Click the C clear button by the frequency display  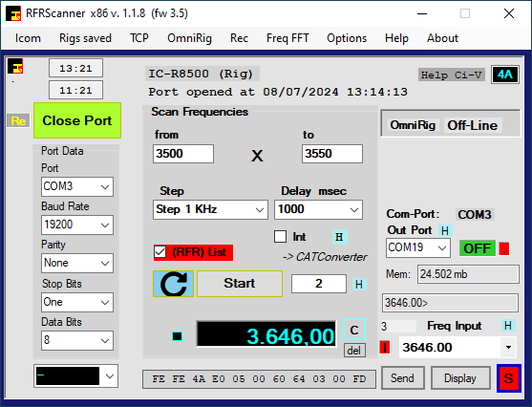point(354,330)
